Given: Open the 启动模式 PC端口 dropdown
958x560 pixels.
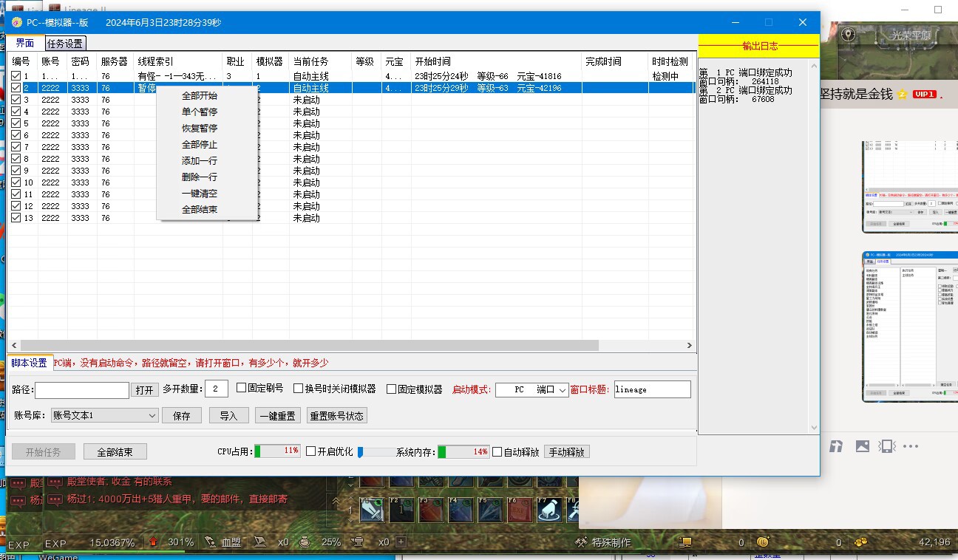Looking at the screenshot, I should 563,390.
